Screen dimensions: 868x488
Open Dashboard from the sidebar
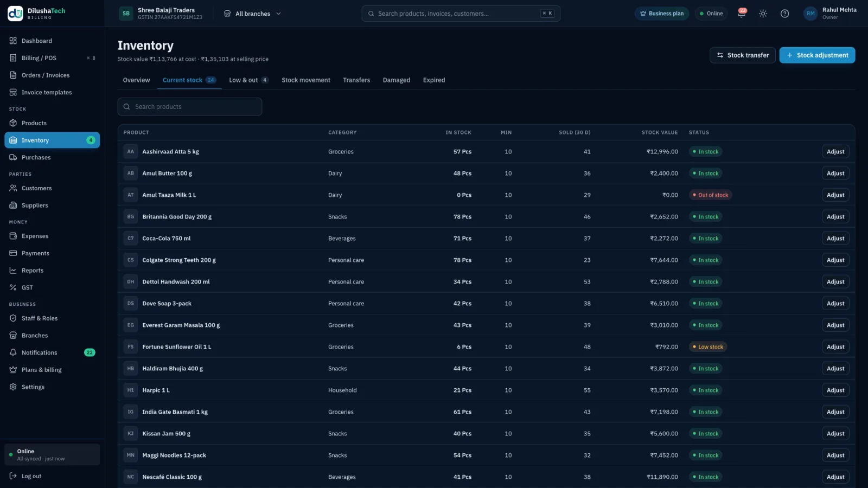(x=52, y=41)
